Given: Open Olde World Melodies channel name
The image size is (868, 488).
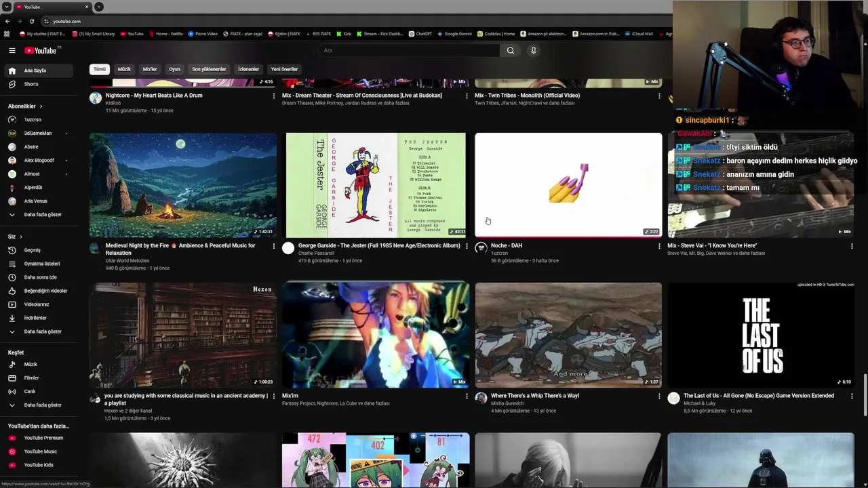Looking at the screenshot, I should coord(127,261).
